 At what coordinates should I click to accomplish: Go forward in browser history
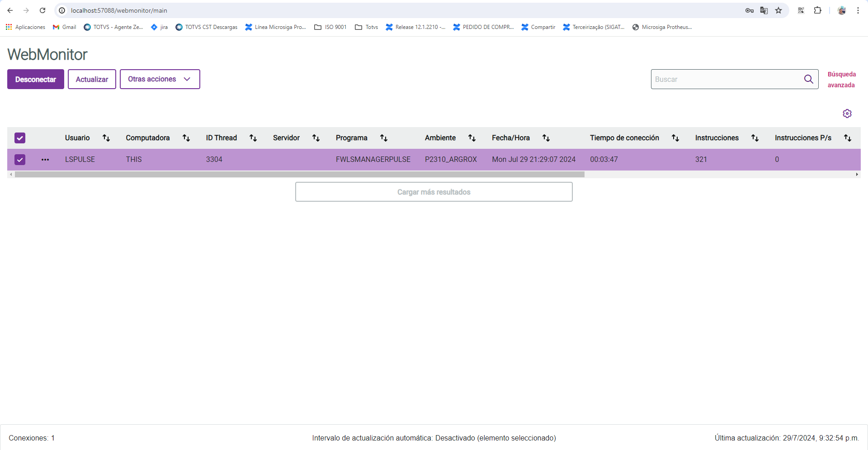pyautogui.click(x=26, y=10)
